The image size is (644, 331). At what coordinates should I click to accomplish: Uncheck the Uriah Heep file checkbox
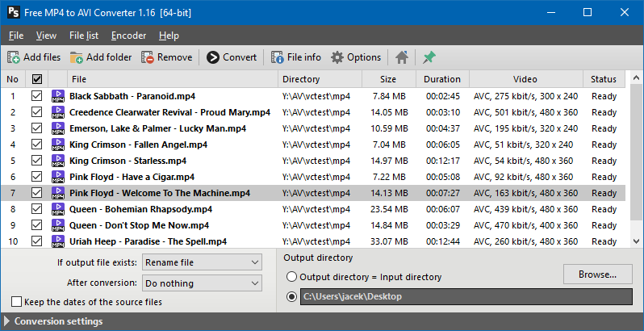click(x=37, y=241)
